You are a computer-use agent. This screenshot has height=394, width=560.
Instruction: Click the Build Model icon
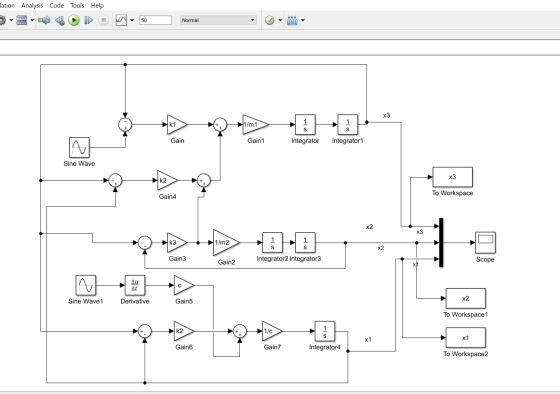[x=292, y=20]
